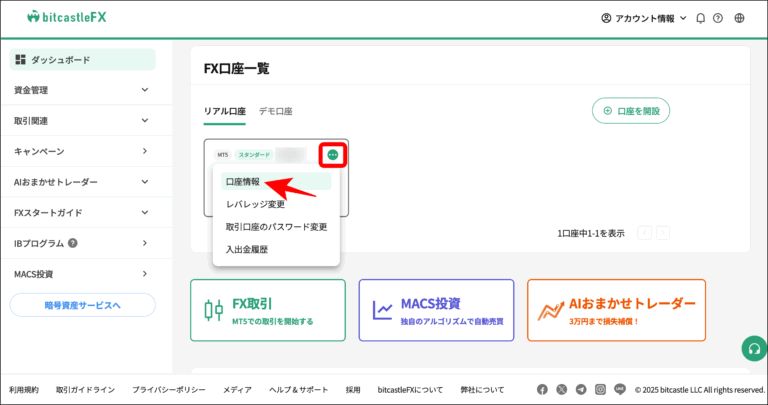Open 採用 footer link

click(x=353, y=390)
